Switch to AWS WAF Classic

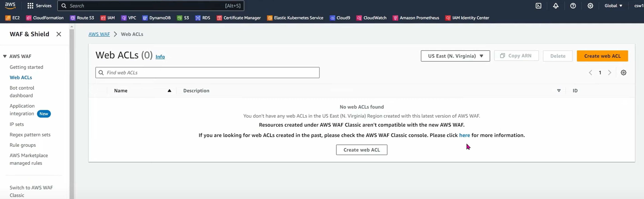click(31, 192)
